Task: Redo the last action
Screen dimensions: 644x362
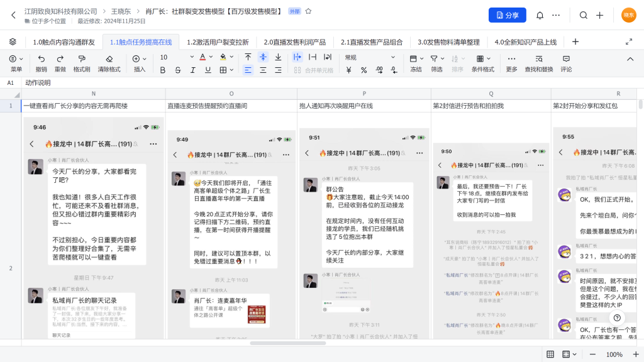Action: 60,63
